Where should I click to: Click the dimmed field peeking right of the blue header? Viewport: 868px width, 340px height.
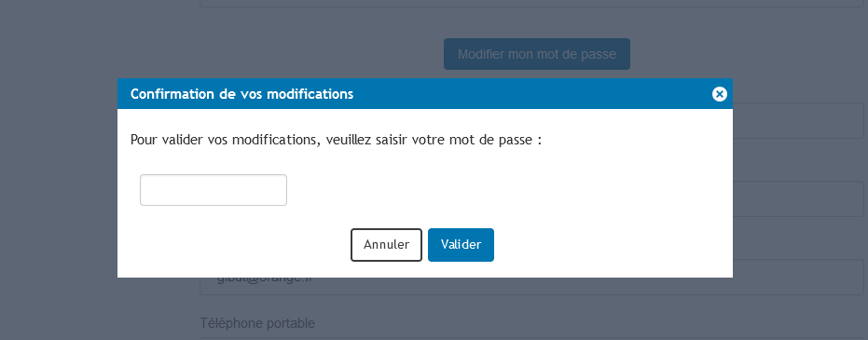pos(798,120)
